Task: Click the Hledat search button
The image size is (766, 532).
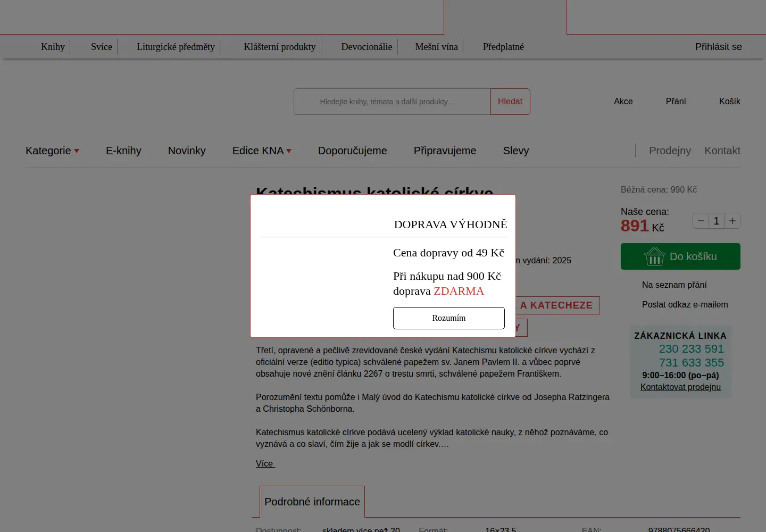Action: [510, 102]
